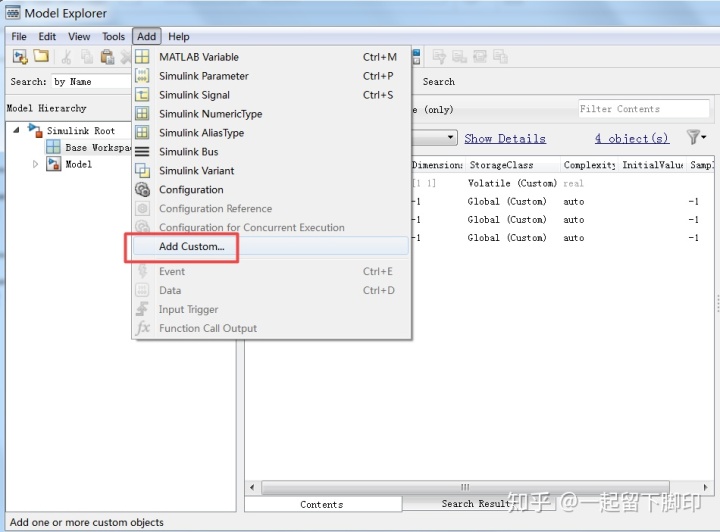Click the Simulink Signal icon in menu

pyautogui.click(x=142, y=95)
